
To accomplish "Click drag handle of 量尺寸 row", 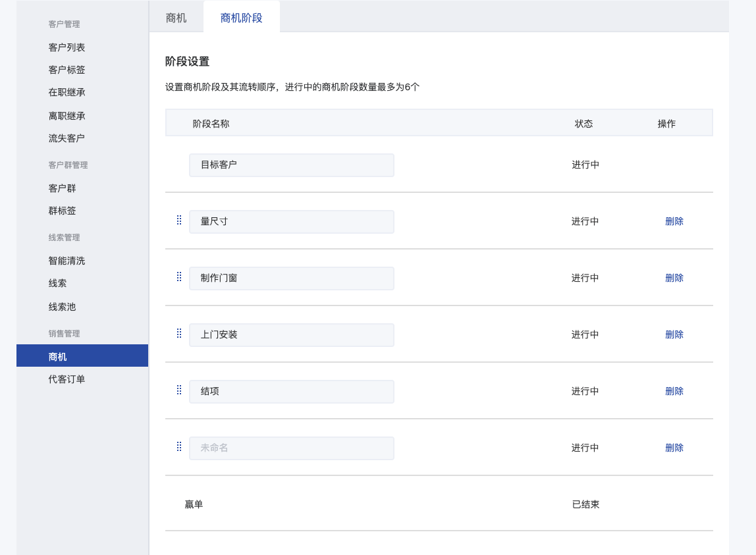I will (179, 221).
